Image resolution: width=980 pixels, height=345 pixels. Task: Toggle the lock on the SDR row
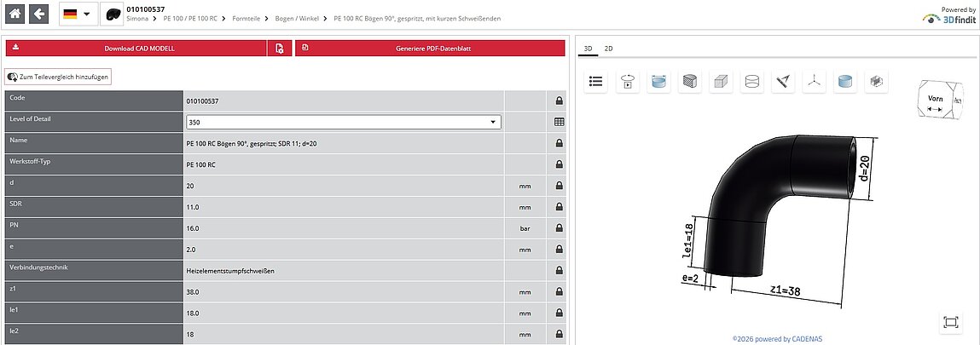[559, 206]
